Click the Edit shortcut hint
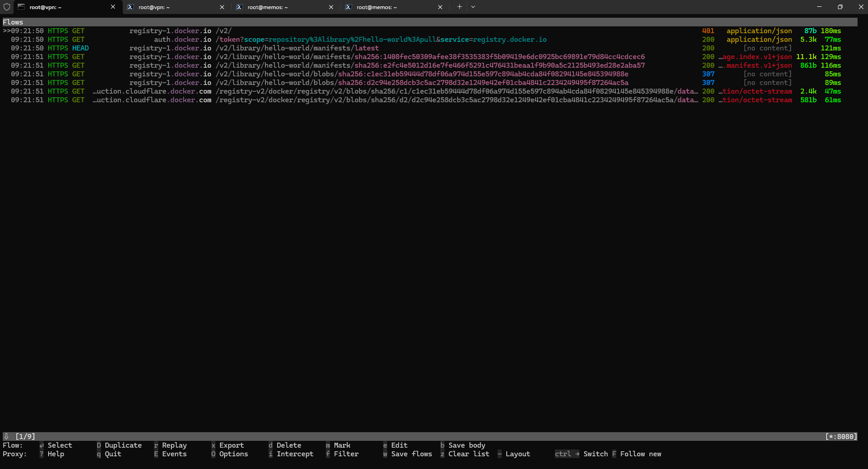Viewport: 868px width, 469px height. (x=395, y=445)
